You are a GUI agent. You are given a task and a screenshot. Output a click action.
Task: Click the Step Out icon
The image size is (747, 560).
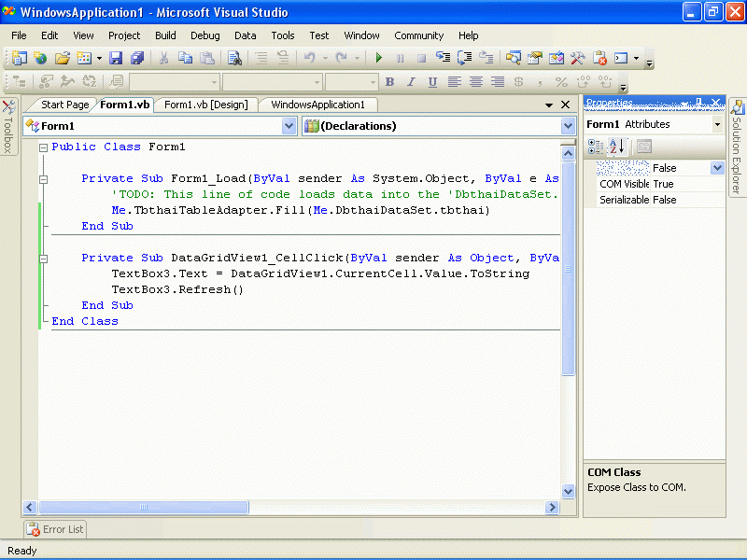[486, 58]
